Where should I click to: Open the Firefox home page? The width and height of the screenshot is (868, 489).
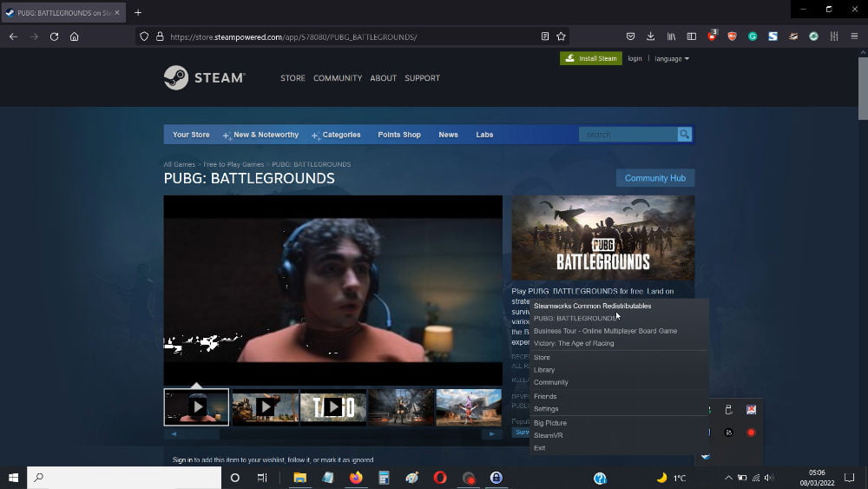(74, 36)
